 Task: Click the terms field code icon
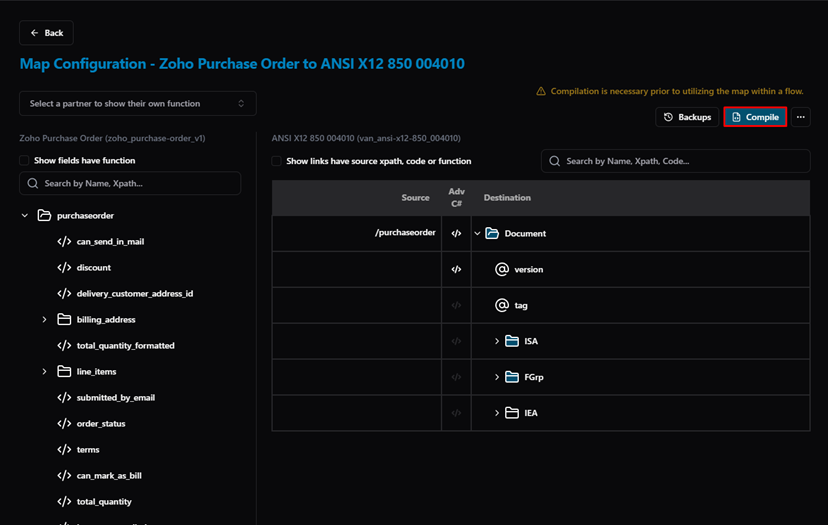(64, 449)
